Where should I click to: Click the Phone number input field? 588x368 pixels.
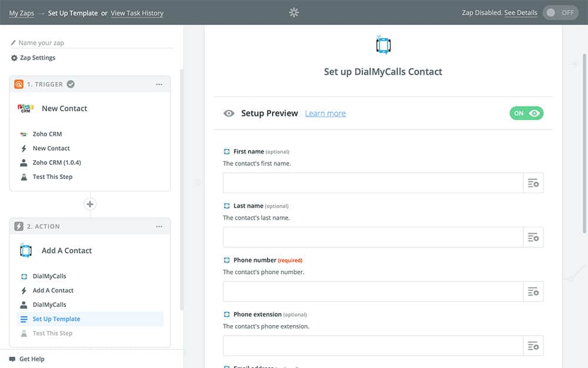pos(373,291)
